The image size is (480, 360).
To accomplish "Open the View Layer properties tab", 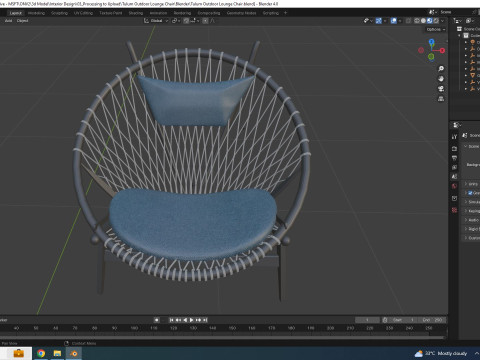I will 454,167.
